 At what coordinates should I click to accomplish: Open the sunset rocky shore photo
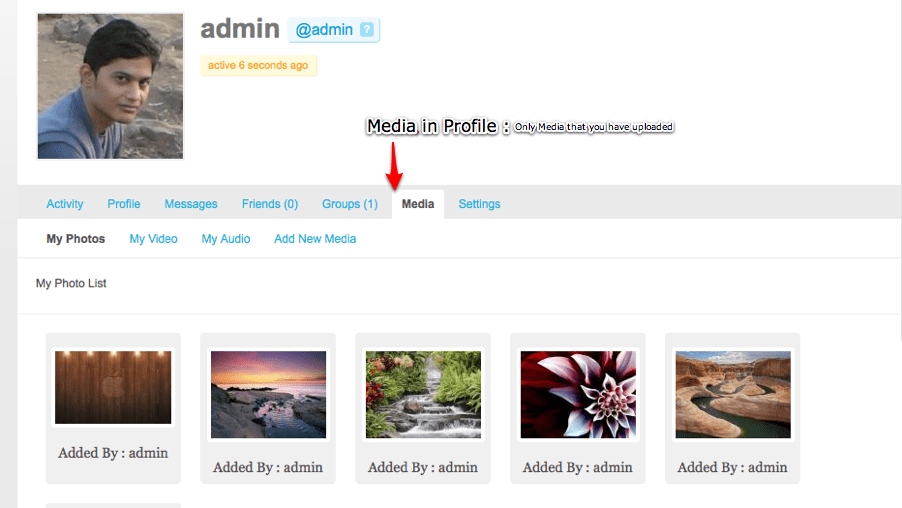[268, 395]
